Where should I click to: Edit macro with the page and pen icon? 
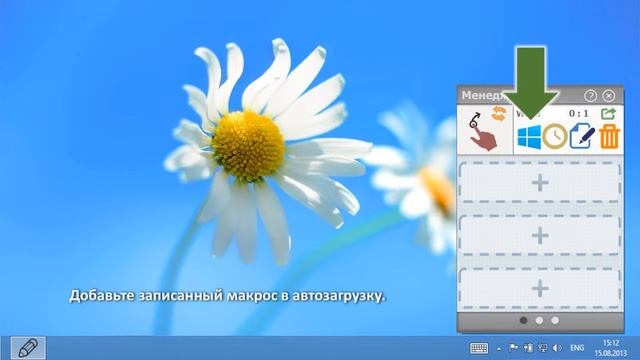coord(582,137)
